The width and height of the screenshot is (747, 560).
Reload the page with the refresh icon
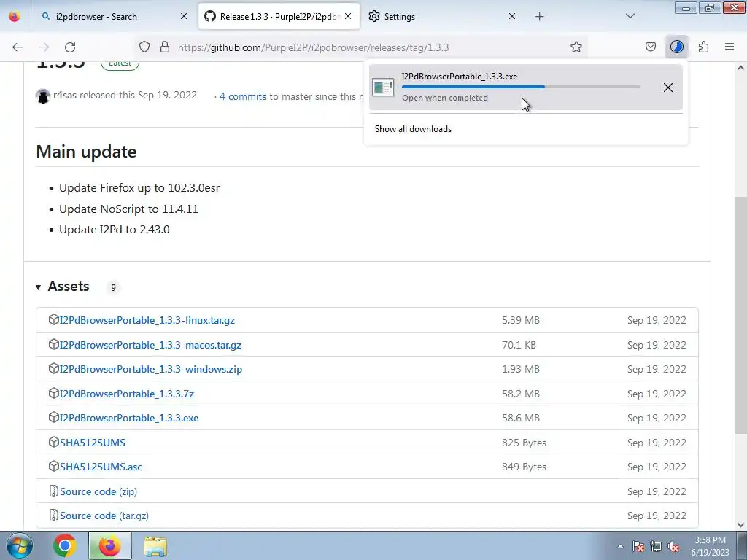tap(70, 47)
